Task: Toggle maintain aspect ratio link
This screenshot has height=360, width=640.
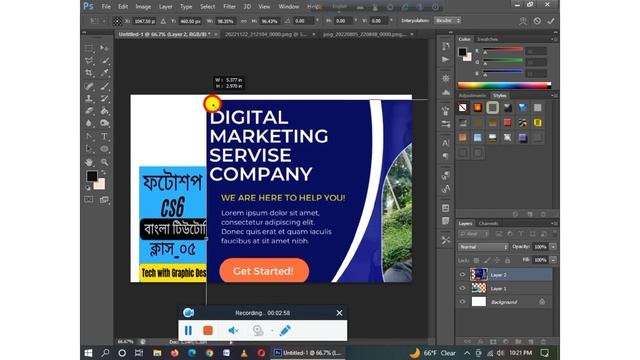Action: pyautogui.click(x=244, y=21)
